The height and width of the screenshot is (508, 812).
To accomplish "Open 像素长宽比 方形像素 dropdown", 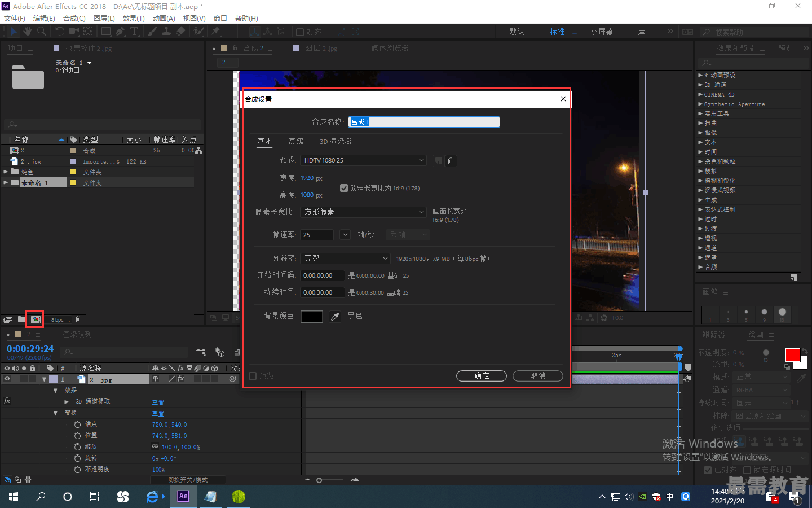I will click(x=364, y=212).
